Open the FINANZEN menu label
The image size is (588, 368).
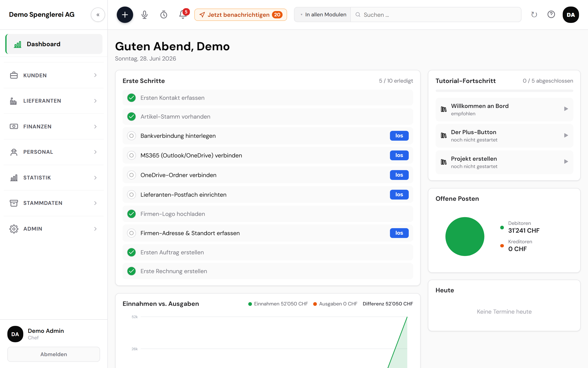[x=37, y=127]
